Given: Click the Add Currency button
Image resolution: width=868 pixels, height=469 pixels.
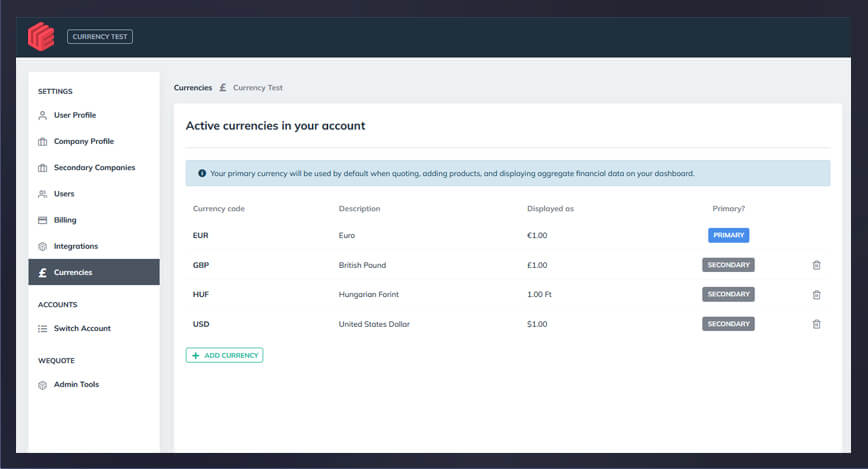Looking at the screenshot, I should 224,355.
